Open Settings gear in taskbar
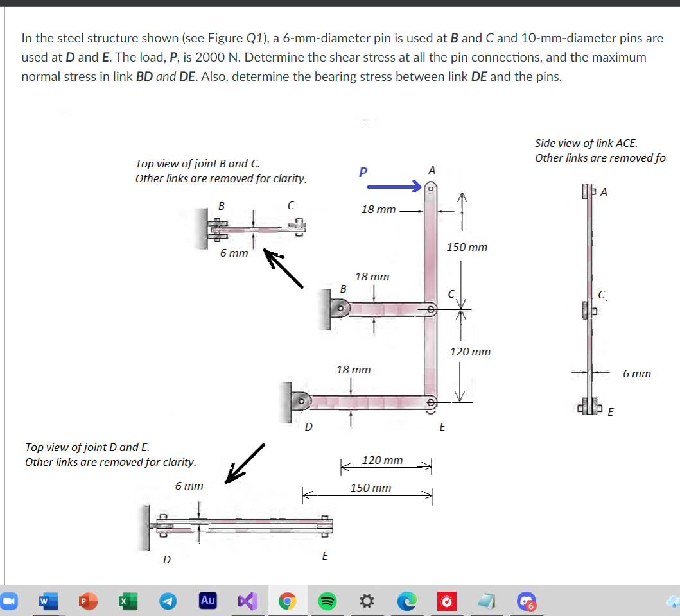This screenshot has height=616, width=680. 367,601
